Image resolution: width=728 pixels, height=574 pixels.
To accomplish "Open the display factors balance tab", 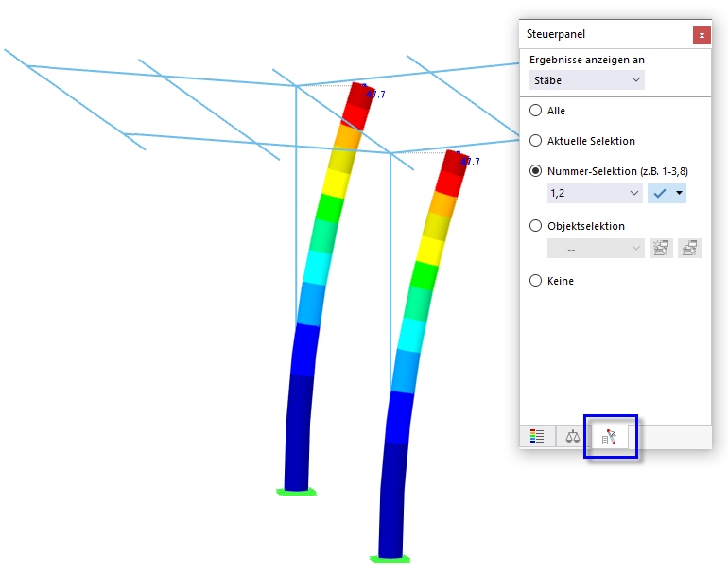I will [x=572, y=436].
